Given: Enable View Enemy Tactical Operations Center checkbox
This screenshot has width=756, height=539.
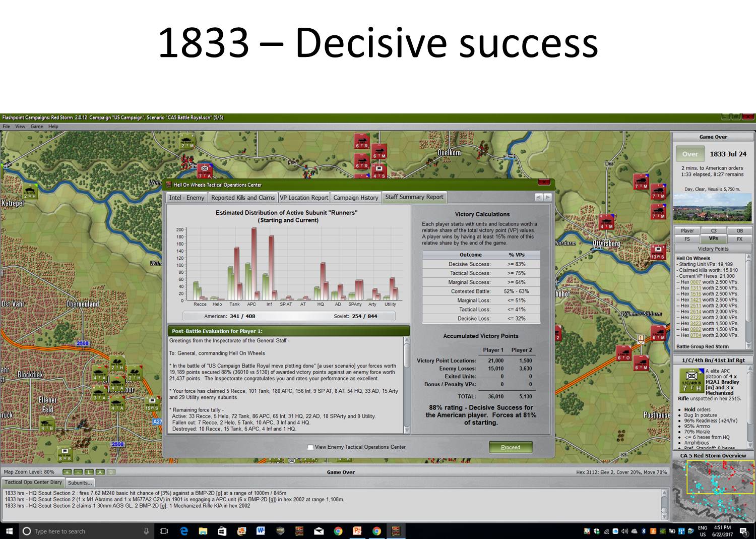Looking at the screenshot, I should coord(310,447).
